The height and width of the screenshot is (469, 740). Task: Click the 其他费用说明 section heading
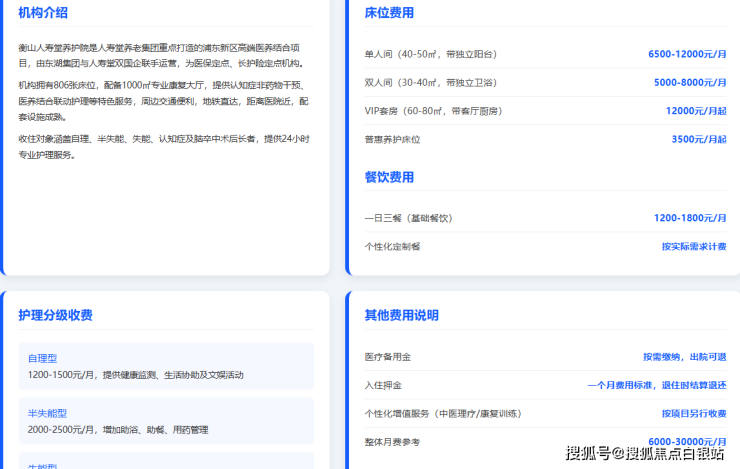click(401, 315)
